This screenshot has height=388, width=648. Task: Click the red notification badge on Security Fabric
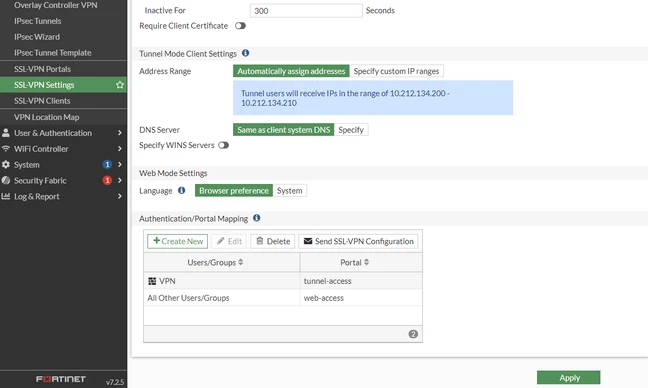[x=107, y=180]
